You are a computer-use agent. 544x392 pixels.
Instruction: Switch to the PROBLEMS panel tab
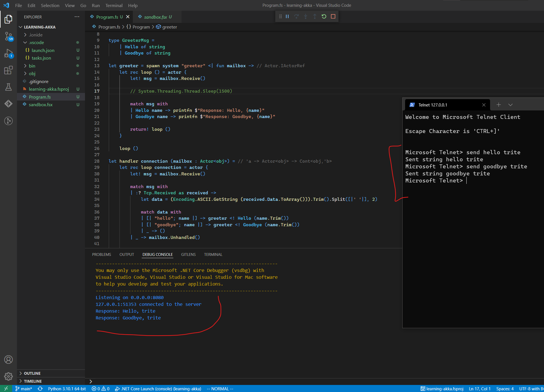102,254
